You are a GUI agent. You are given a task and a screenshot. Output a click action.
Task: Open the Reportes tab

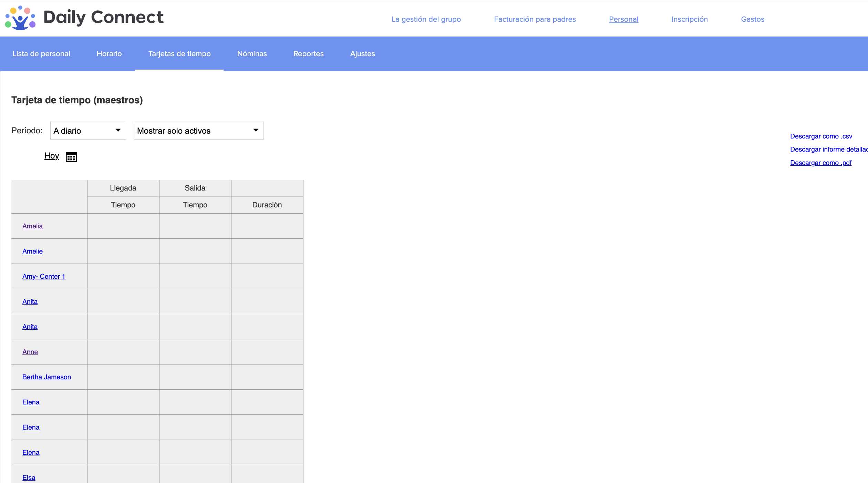(308, 54)
